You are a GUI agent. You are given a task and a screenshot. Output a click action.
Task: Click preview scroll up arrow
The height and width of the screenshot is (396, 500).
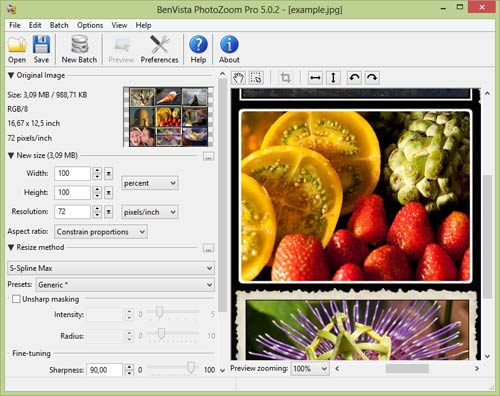(487, 94)
